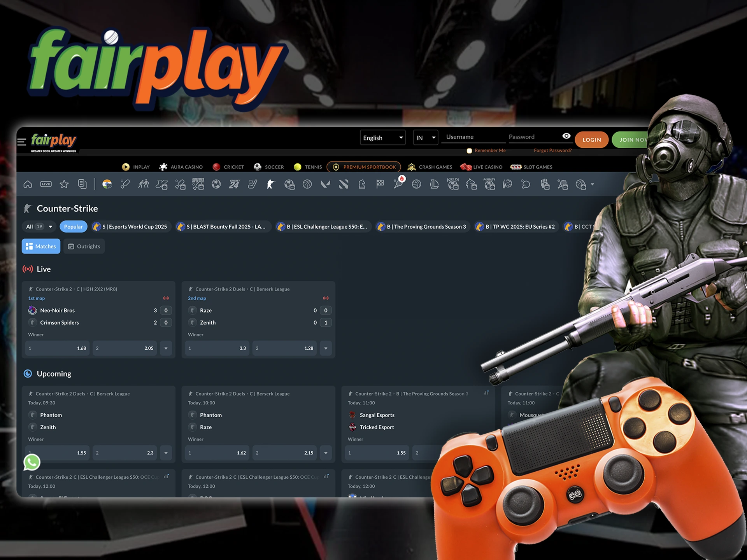This screenshot has width=747, height=560.
Task: Select the League of Legends icon
Action: (435, 184)
